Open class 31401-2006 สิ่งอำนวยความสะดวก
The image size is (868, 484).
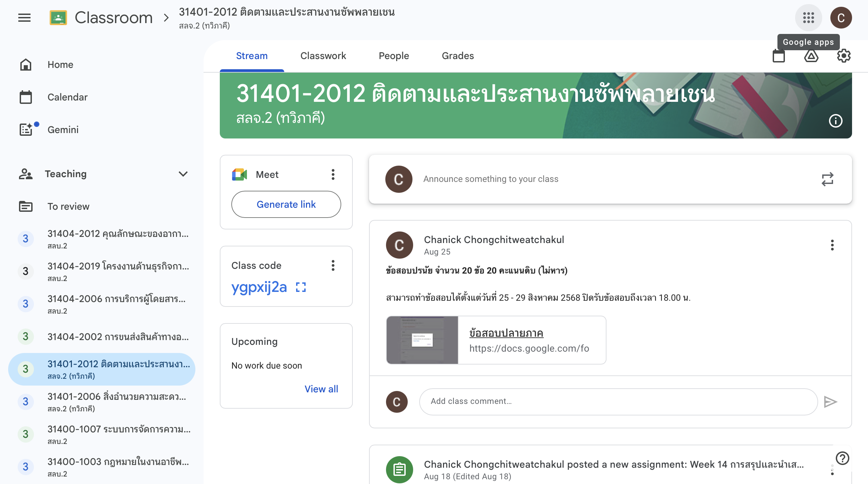(102, 402)
